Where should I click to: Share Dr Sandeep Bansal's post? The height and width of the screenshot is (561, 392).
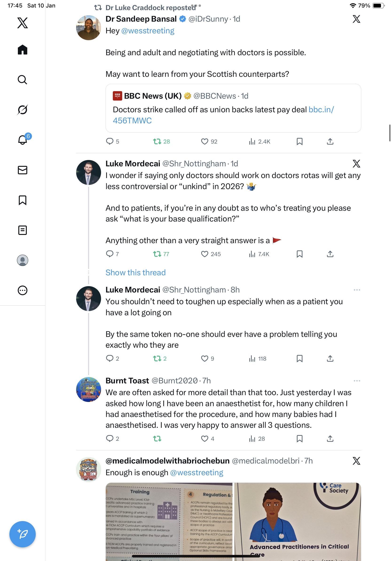tap(330, 141)
